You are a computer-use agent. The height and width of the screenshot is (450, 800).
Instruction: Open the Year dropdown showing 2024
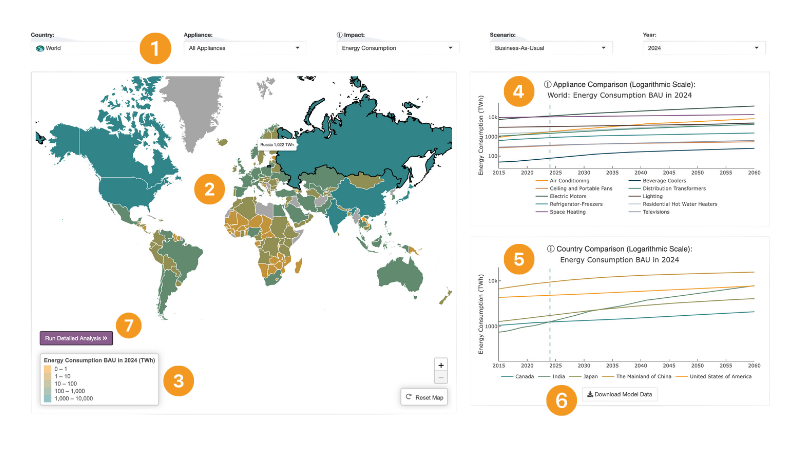[704, 48]
